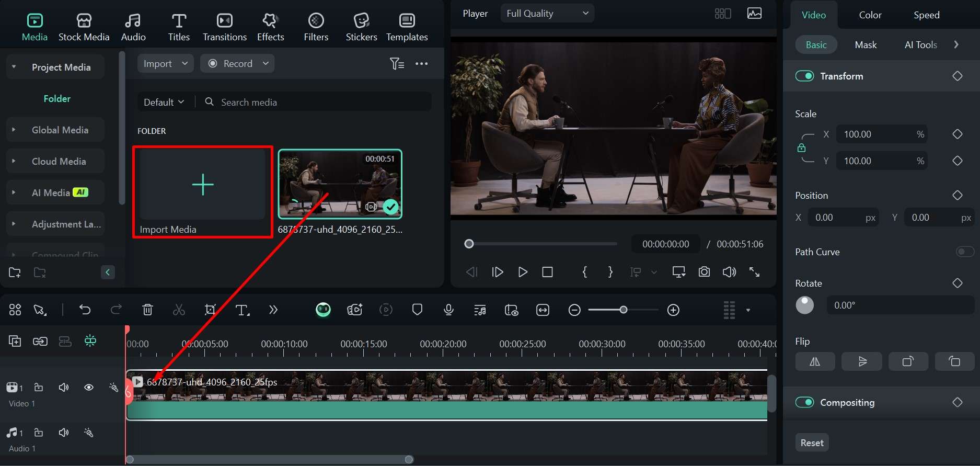Collapse the Project Media tree item

14,67
